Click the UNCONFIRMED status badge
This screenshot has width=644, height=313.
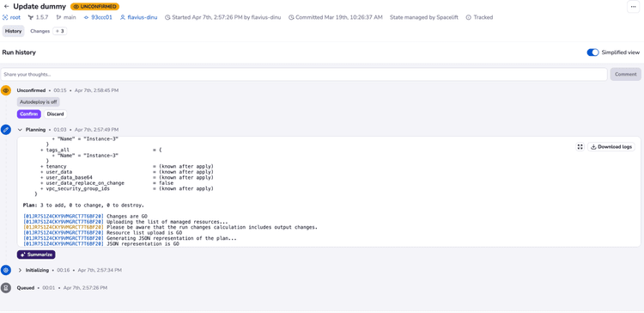(94, 7)
